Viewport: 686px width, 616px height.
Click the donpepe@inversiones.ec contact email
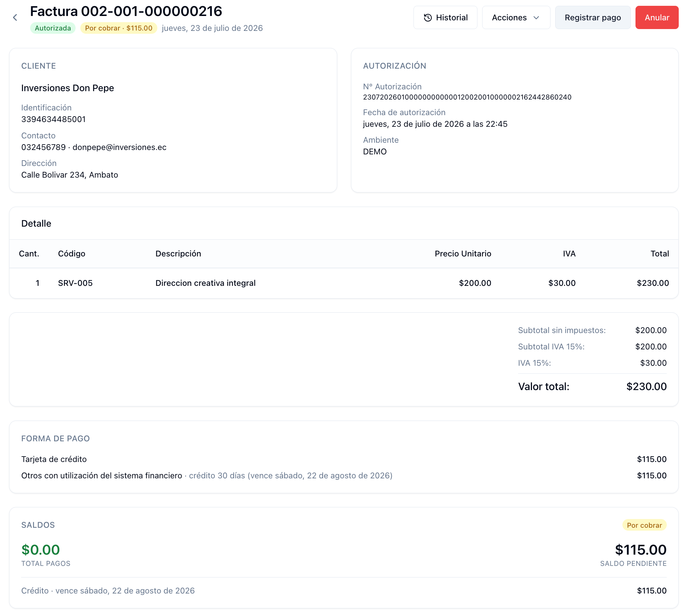119,147
